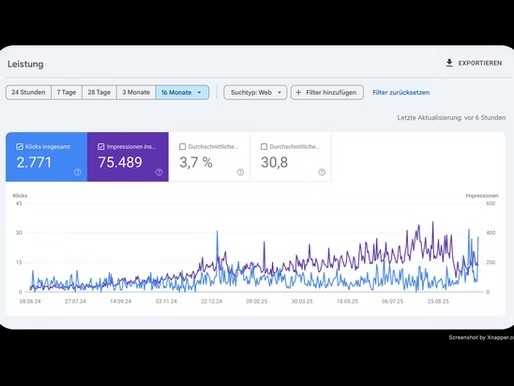
Task: Click the 22.12.24 date axis label
Action: tap(211, 301)
